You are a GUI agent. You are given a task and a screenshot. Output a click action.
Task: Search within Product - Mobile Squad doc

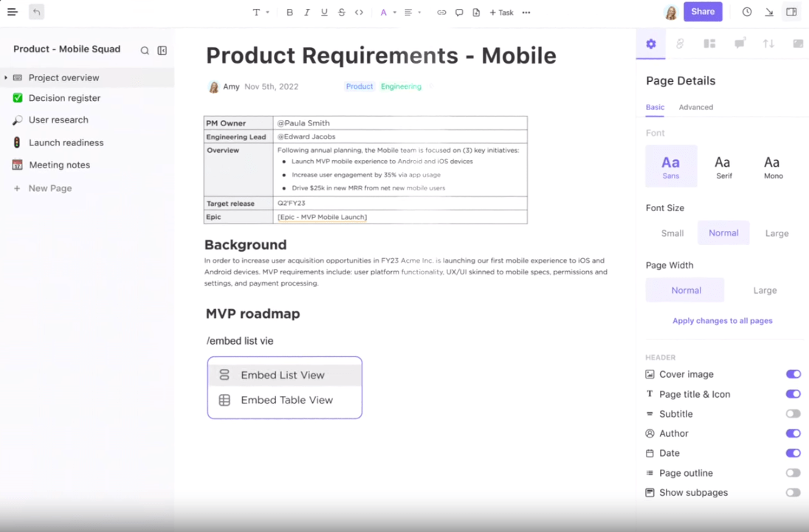click(145, 50)
